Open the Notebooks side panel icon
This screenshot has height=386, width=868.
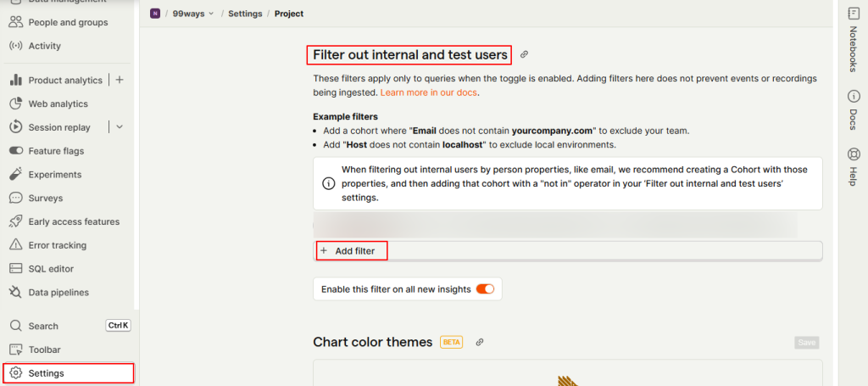[x=853, y=14]
